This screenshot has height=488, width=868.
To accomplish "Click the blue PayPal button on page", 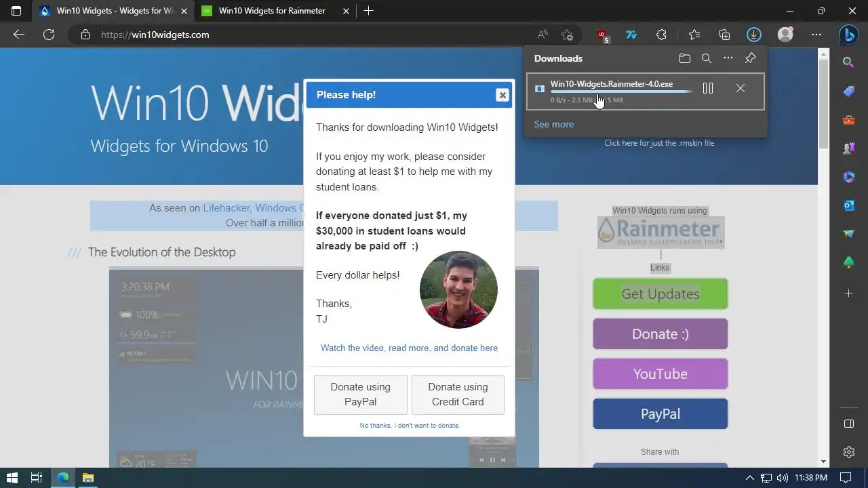I will (660, 414).
